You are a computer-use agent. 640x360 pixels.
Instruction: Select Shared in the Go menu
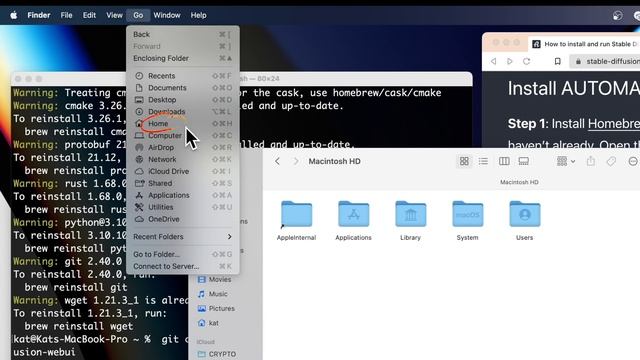click(182, 183)
